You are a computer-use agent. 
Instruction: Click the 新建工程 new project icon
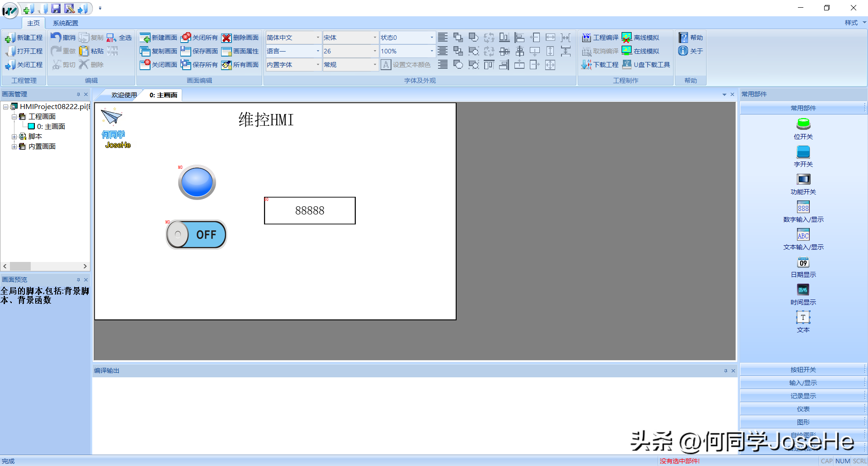pos(10,38)
